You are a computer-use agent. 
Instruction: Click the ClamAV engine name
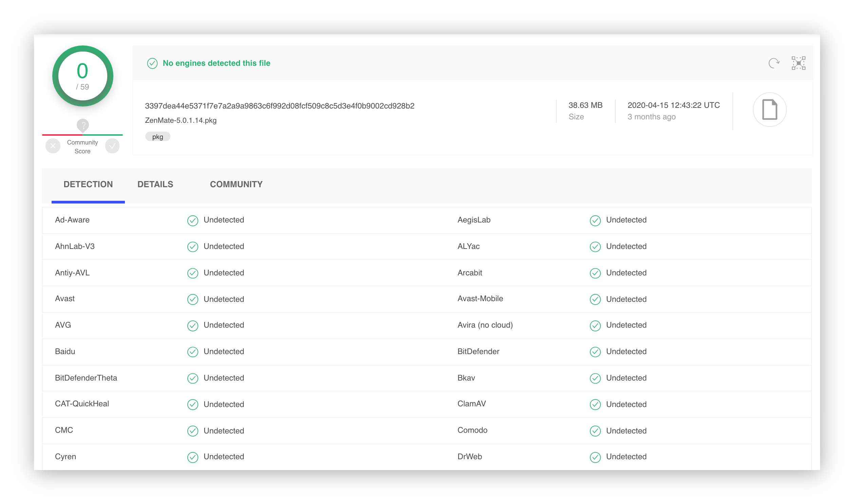(471, 404)
